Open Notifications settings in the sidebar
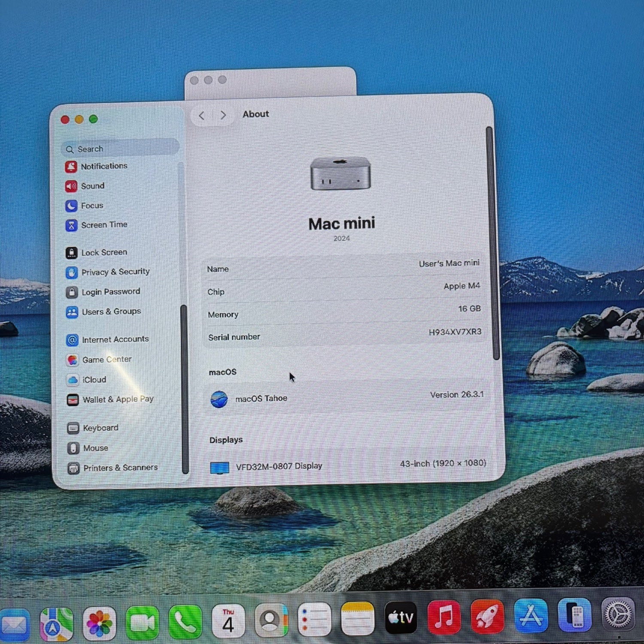The width and height of the screenshot is (644, 644). [x=96, y=166]
